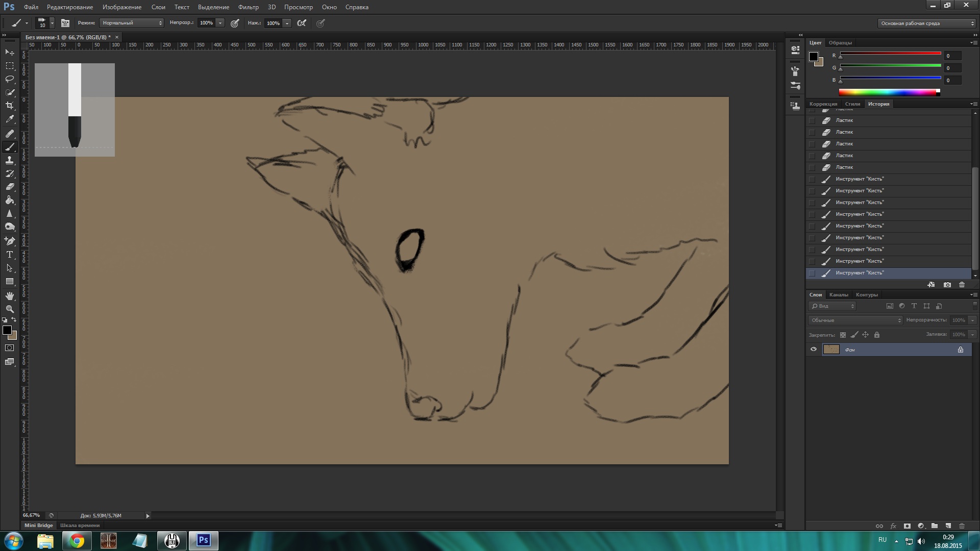
Task: Open the layer blend mode Обычные dropdown
Action: [x=855, y=320]
